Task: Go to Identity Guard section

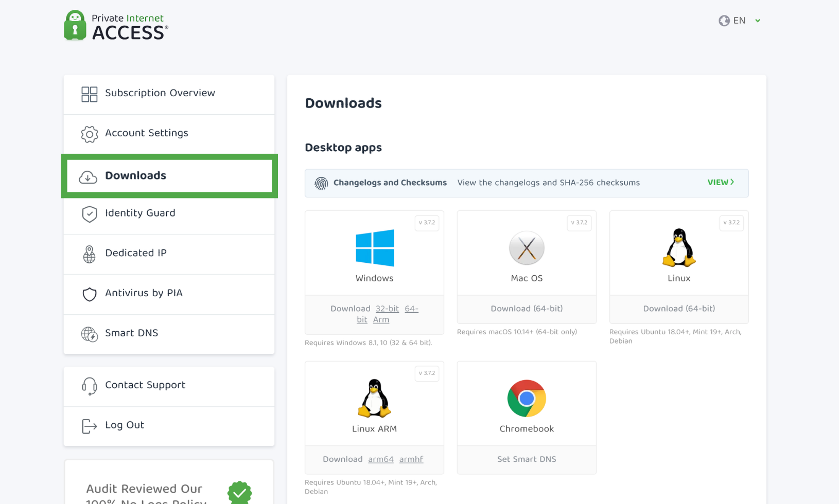Action: (x=169, y=214)
